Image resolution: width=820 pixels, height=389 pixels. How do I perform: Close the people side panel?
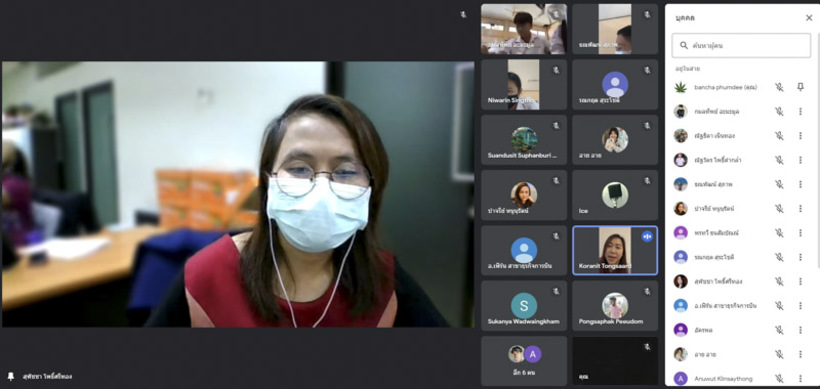click(x=809, y=18)
